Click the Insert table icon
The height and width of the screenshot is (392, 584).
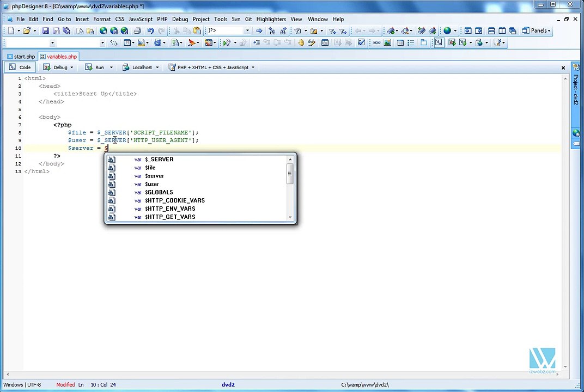400,43
